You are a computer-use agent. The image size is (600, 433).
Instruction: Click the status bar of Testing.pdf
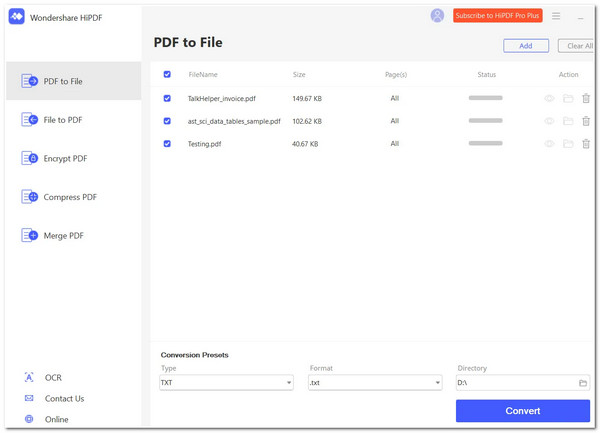point(485,143)
